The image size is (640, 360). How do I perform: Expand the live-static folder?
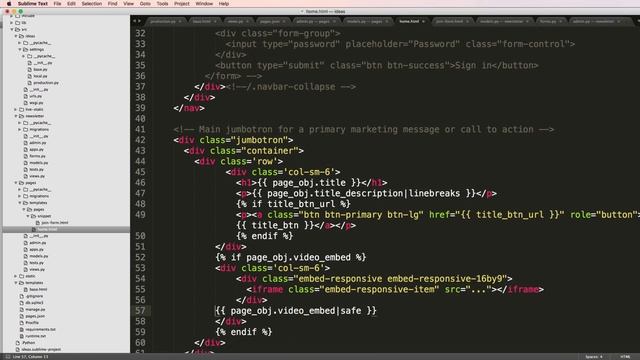16,109
